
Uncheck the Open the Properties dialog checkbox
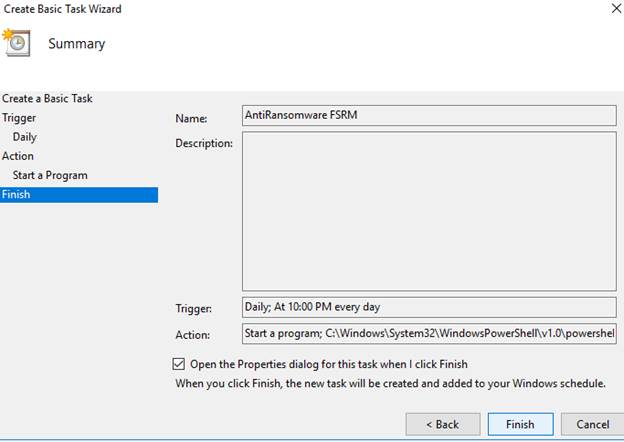pyautogui.click(x=180, y=364)
